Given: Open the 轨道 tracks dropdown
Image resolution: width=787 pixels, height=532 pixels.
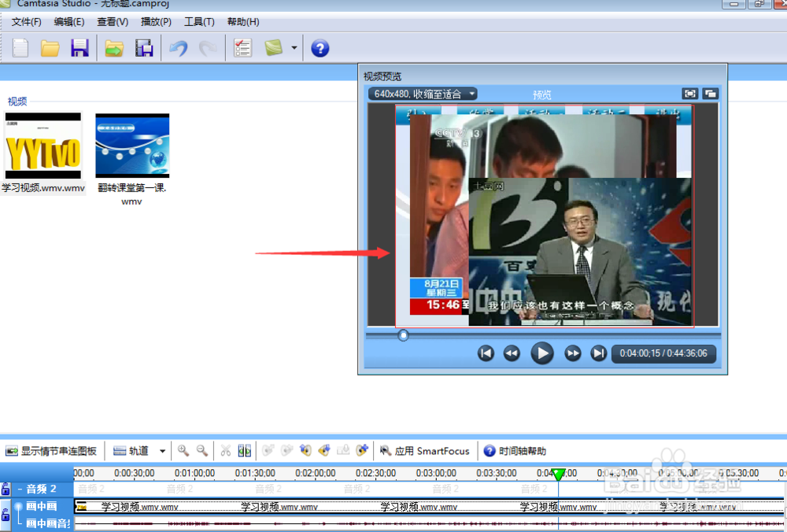Looking at the screenshot, I should tap(139, 451).
